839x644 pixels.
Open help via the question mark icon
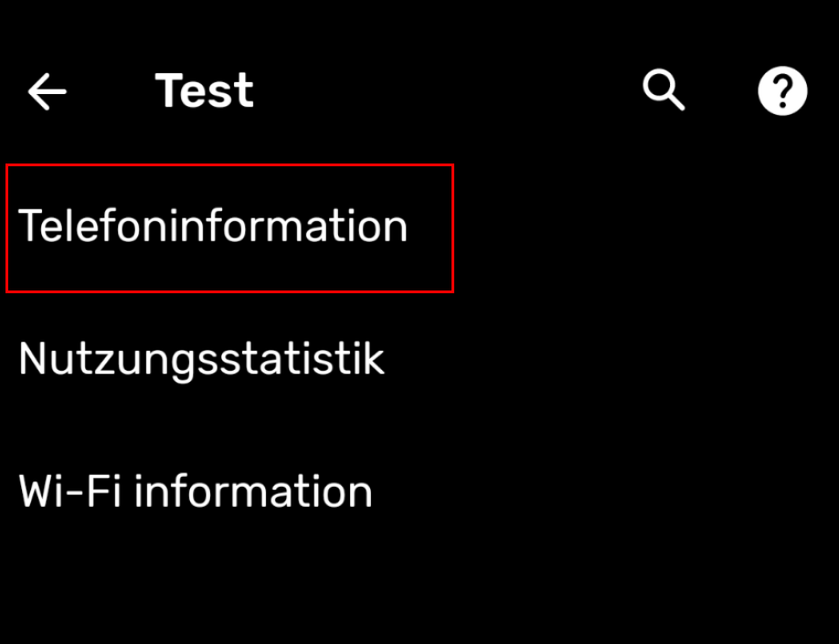click(782, 90)
